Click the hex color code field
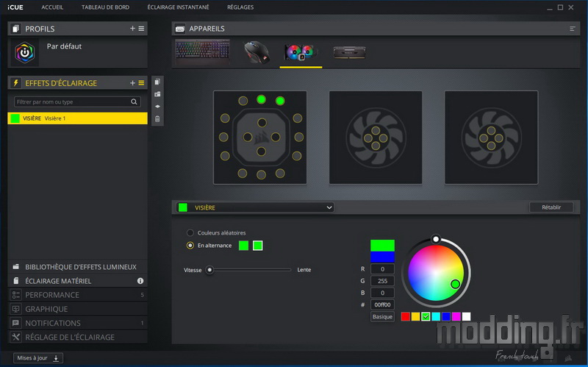Screen dimensions: 588x367 click(382, 304)
